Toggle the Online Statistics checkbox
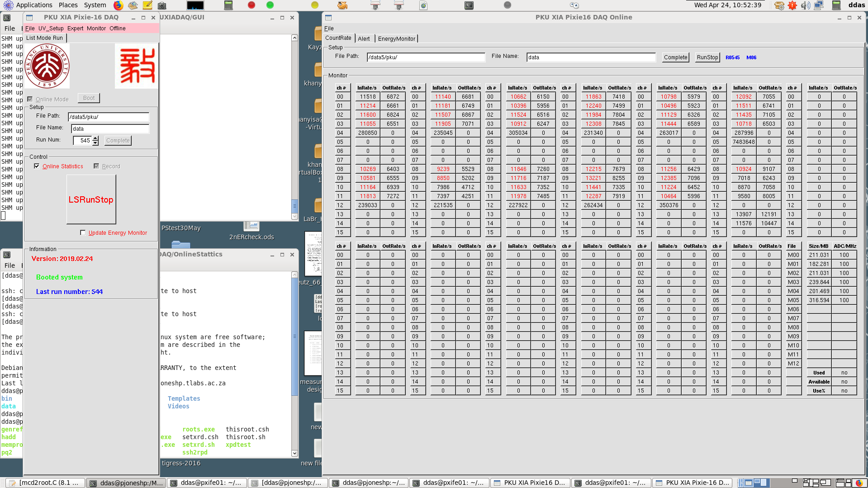The height and width of the screenshot is (488, 868). (37, 166)
